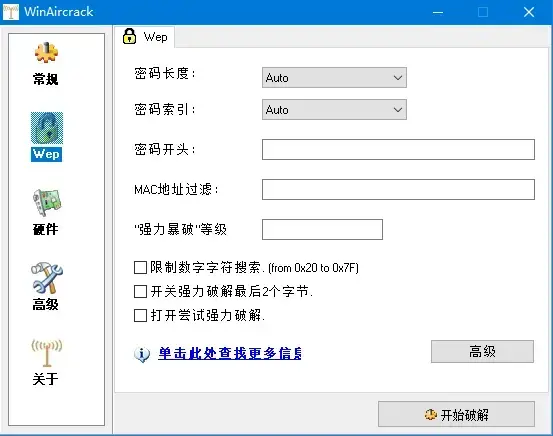
Task: Focus the 密码开头 input field
Action: [398, 150]
